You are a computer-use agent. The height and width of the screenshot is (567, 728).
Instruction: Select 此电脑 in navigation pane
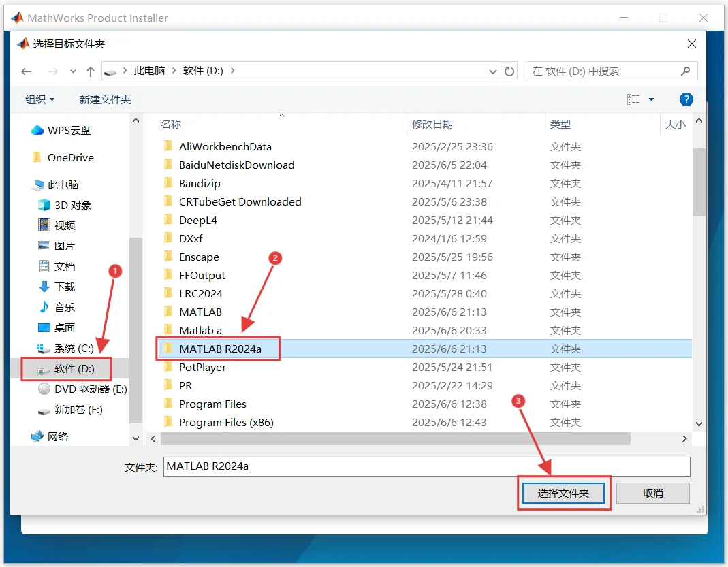click(54, 184)
